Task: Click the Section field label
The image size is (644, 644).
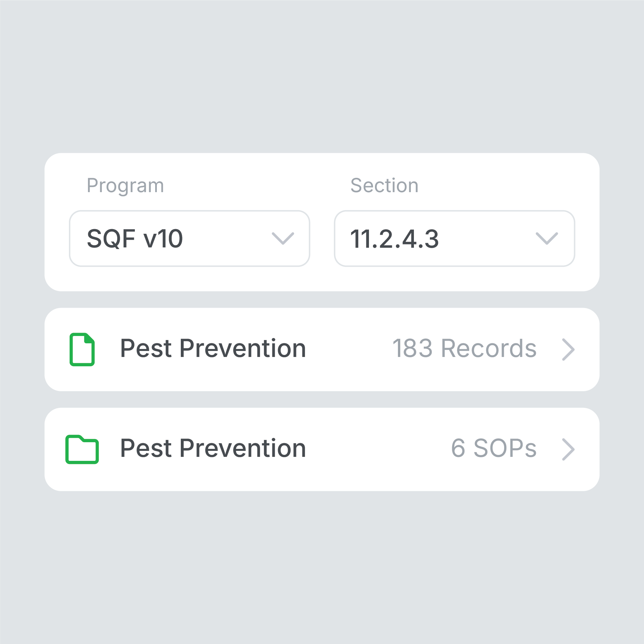Action: point(384,185)
